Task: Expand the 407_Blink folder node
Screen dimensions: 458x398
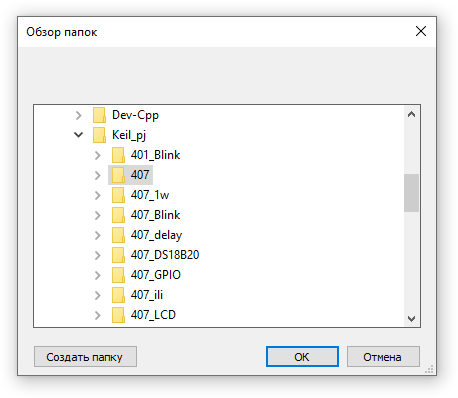Action: click(98, 215)
